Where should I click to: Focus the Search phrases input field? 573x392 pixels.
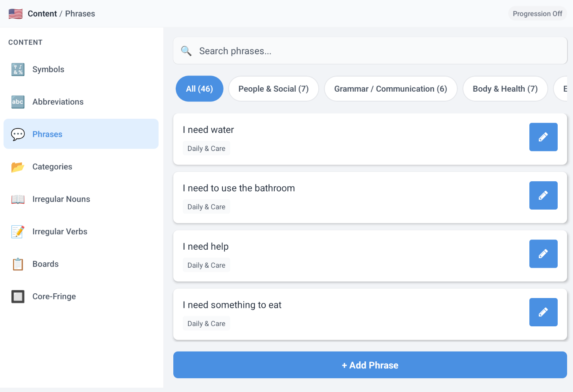369,51
